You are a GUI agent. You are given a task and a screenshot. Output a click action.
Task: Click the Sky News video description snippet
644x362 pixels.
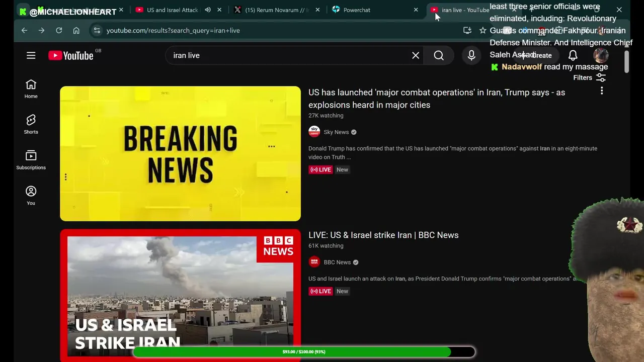click(x=453, y=153)
